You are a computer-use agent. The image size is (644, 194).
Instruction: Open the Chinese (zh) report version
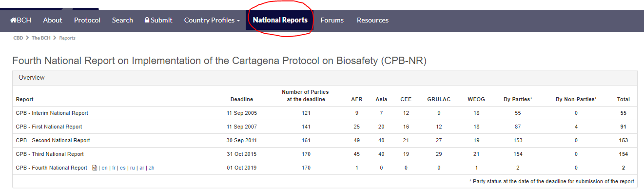[152, 168]
